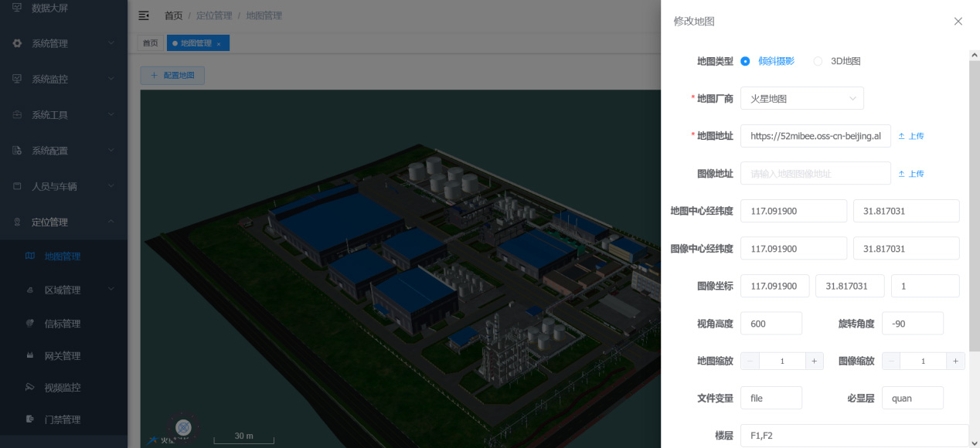Collapse the 定位管理 sidebar menu

63,222
